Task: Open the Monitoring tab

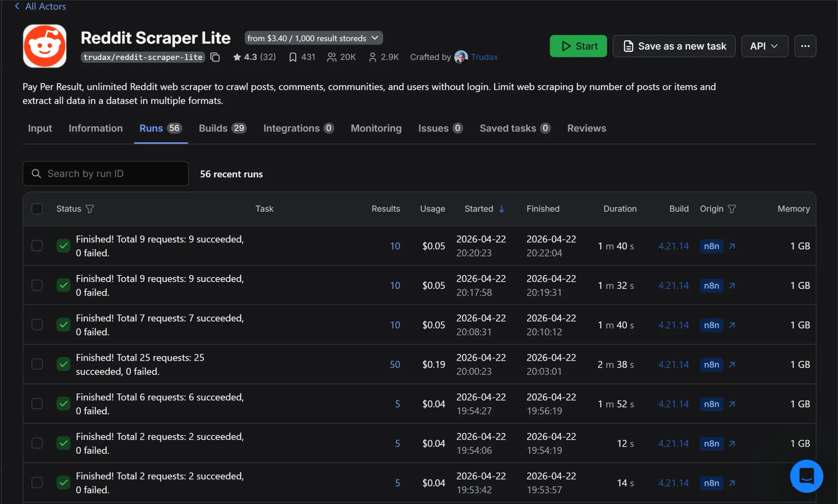Action: 376,128
